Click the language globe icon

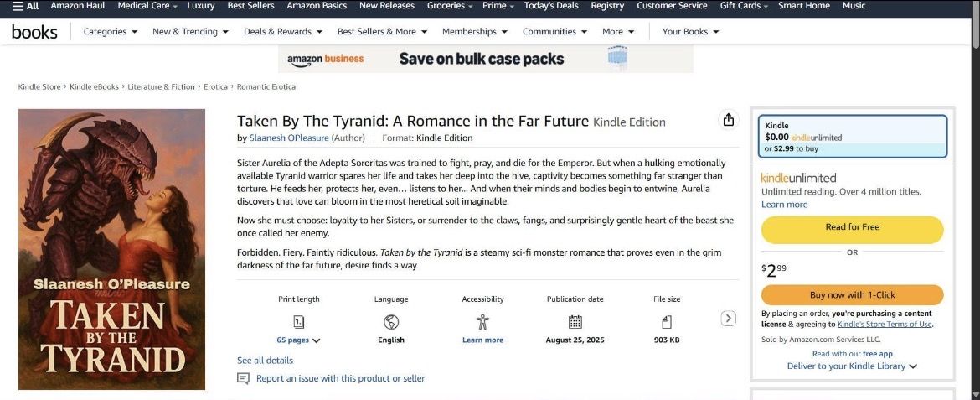(391, 322)
